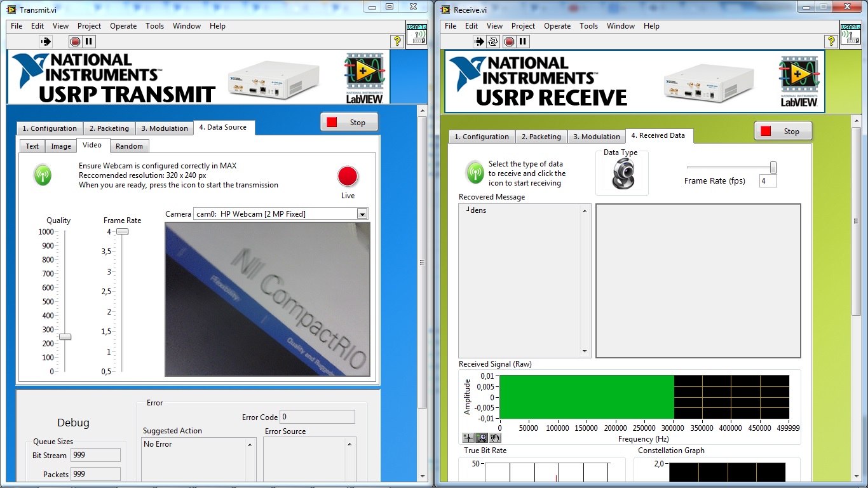The image size is (868, 488).
Task: Click the Transmit Frame Rate slider handle
Action: (122, 231)
